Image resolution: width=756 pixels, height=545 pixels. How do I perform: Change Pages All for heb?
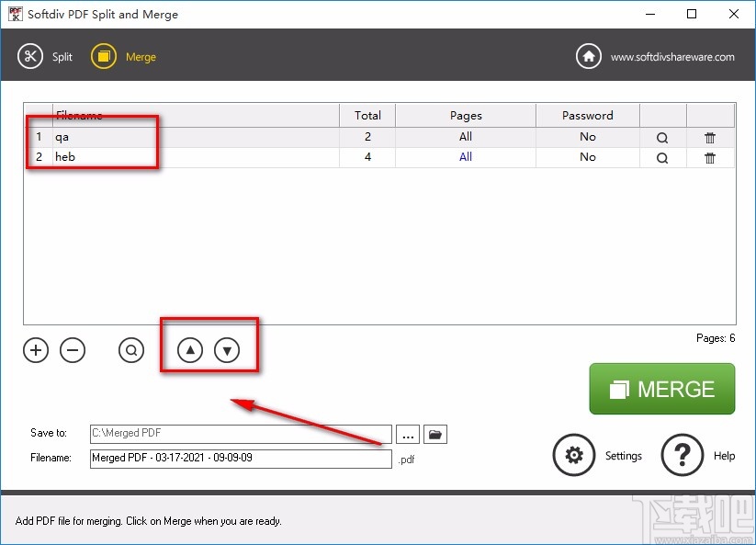[466, 157]
